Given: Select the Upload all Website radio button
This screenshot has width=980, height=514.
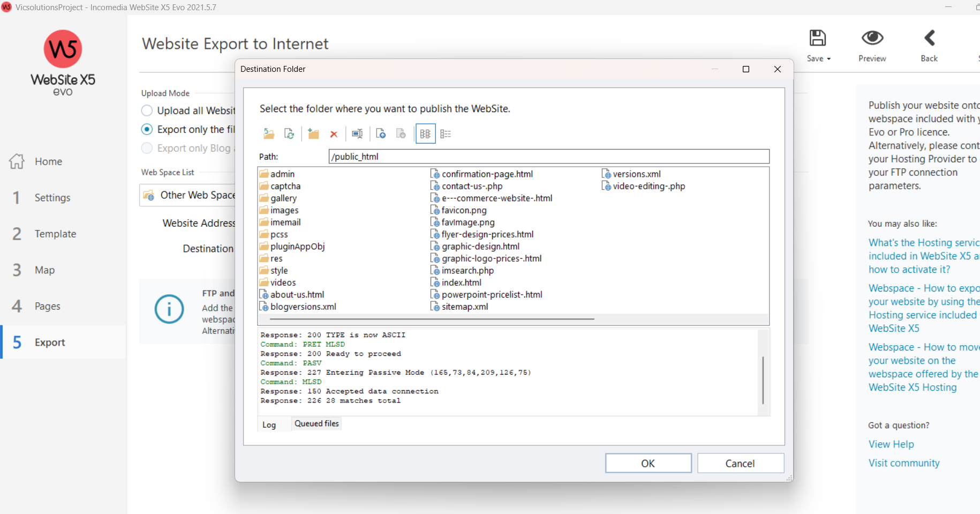Looking at the screenshot, I should click(147, 111).
